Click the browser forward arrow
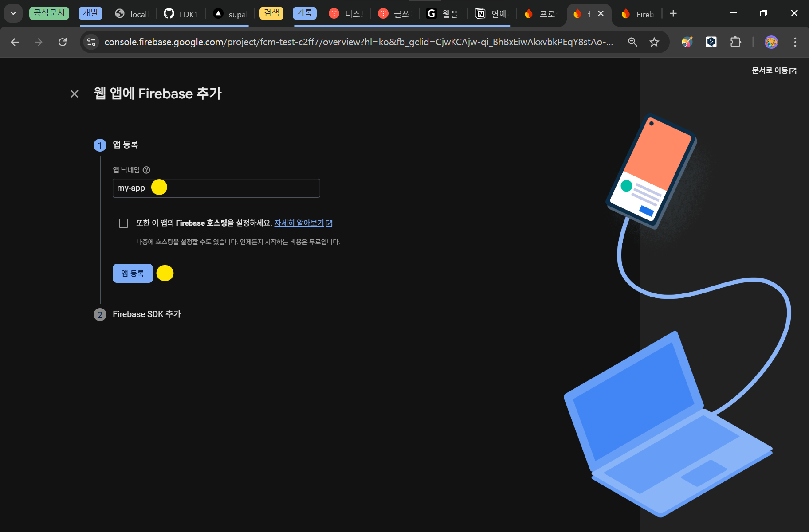 pos(39,42)
